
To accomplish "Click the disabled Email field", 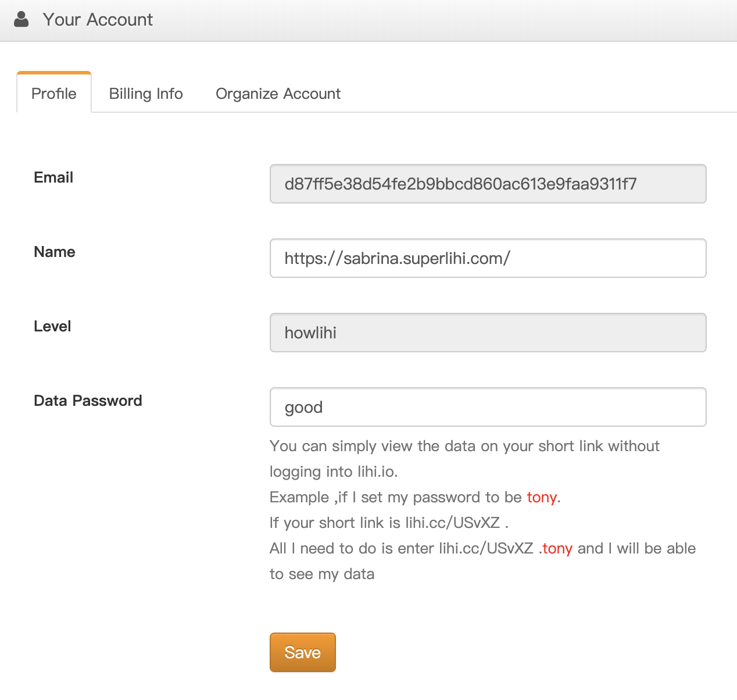I will tap(488, 184).
